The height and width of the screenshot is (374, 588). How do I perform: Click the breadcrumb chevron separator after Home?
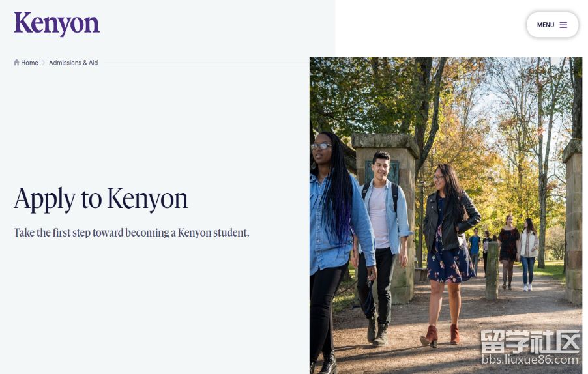point(44,63)
